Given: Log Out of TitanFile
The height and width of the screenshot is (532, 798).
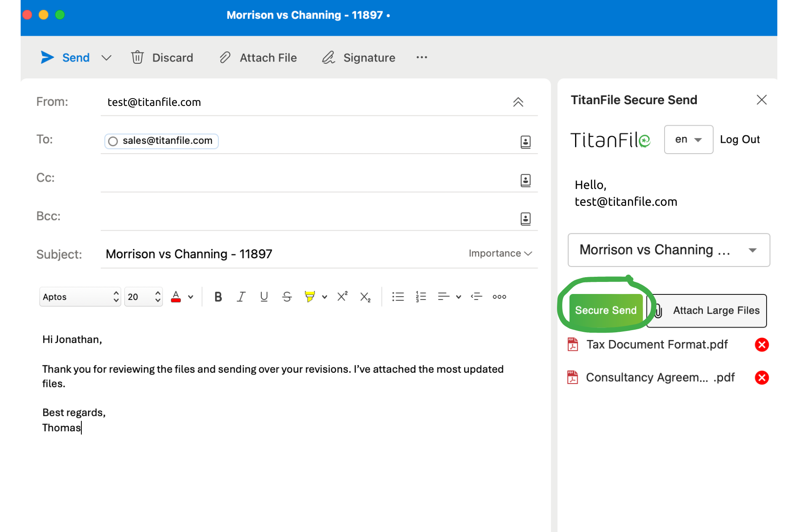Looking at the screenshot, I should 740,139.
